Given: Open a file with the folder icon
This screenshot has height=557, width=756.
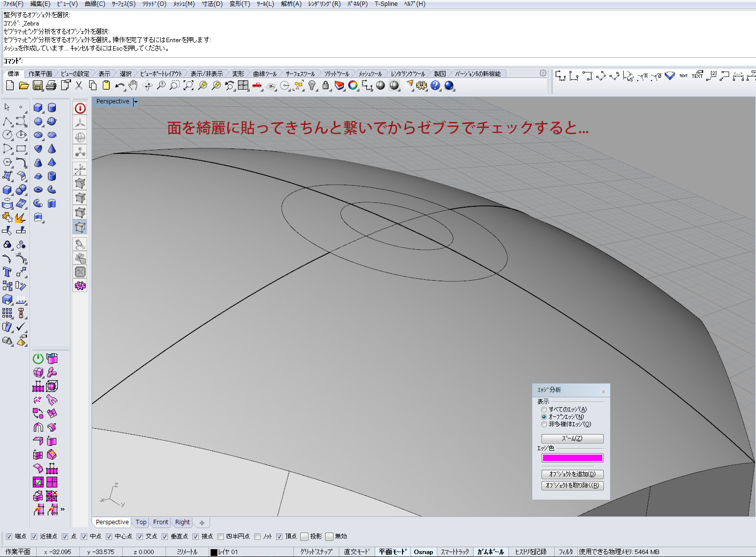Looking at the screenshot, I should pyautogui.click(x=24, y=86).
